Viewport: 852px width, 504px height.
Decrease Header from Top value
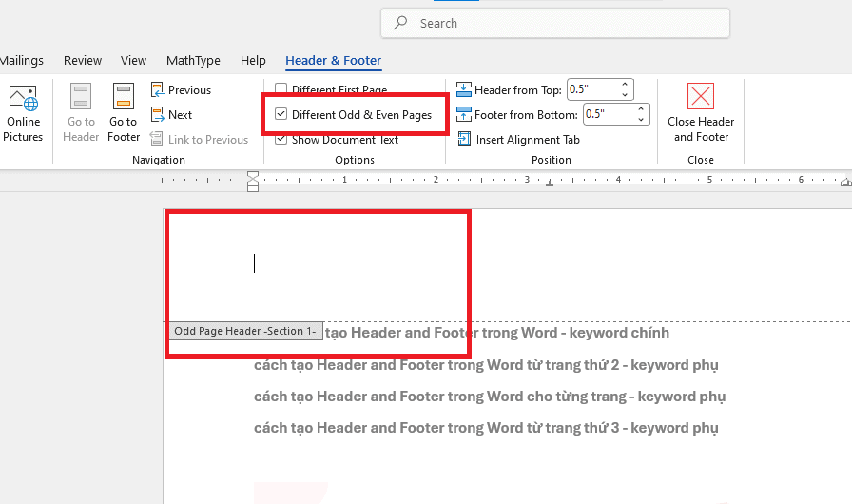coord(625,94)
